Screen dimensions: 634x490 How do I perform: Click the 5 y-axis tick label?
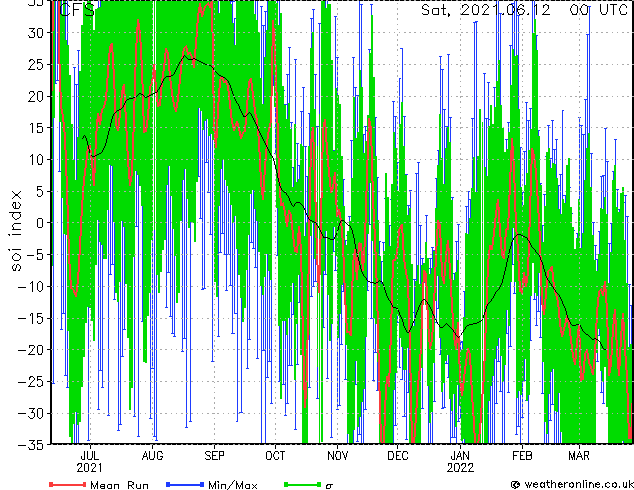(40, 191)
